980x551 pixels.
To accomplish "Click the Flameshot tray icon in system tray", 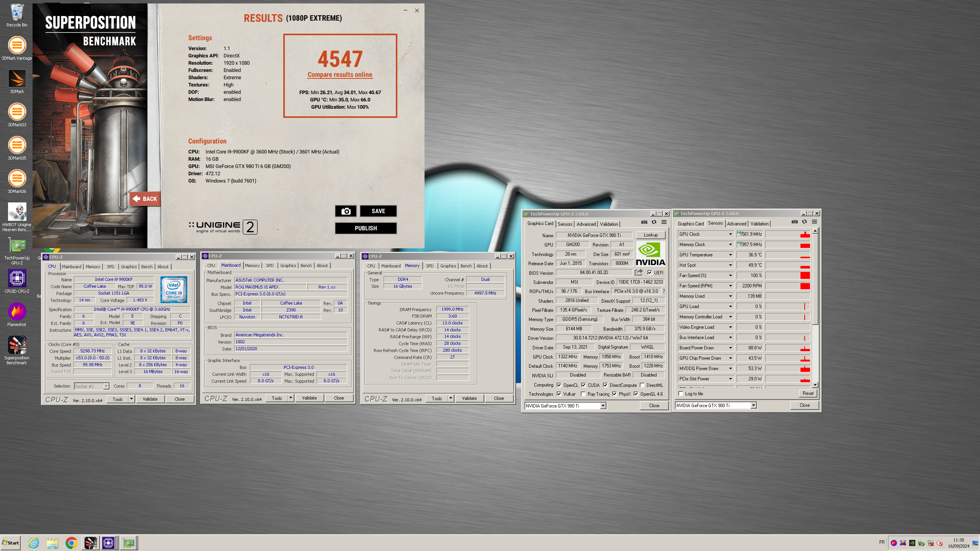I will click(894, 543).
